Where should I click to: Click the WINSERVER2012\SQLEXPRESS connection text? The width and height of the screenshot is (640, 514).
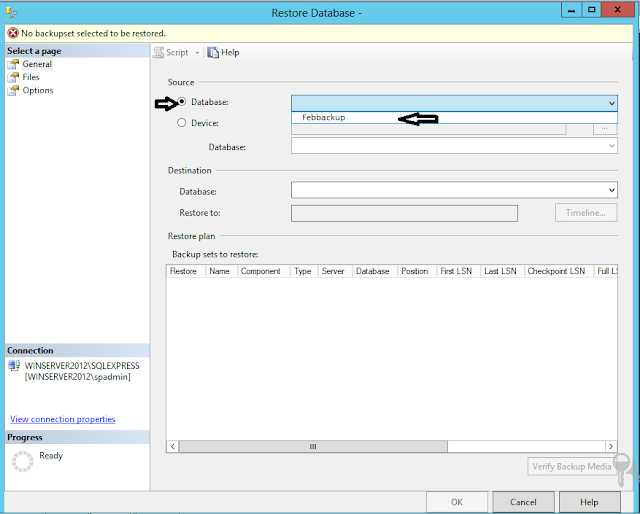(82, 366)
